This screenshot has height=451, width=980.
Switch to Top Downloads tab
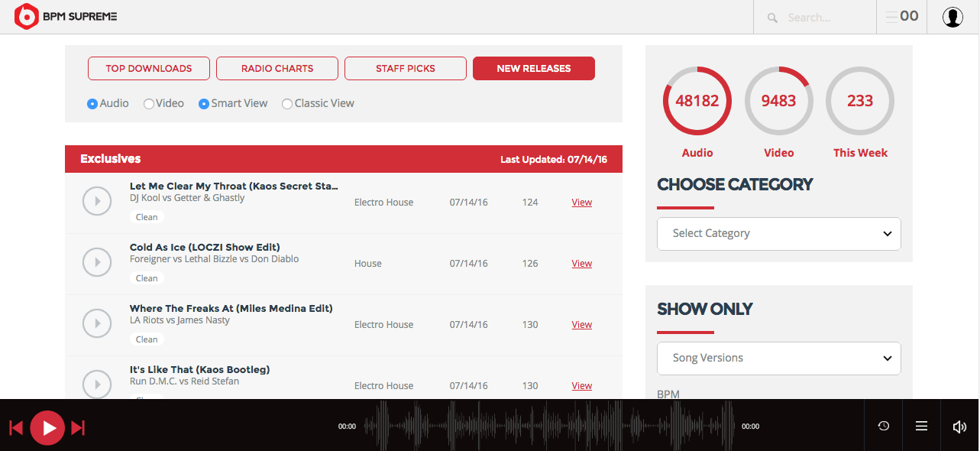(x=149, y=68)
